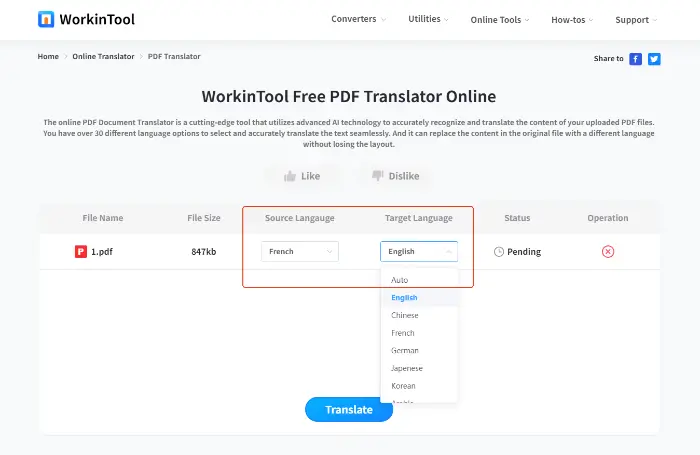Select French in target language list
The image size is (700, 455).
419,333
